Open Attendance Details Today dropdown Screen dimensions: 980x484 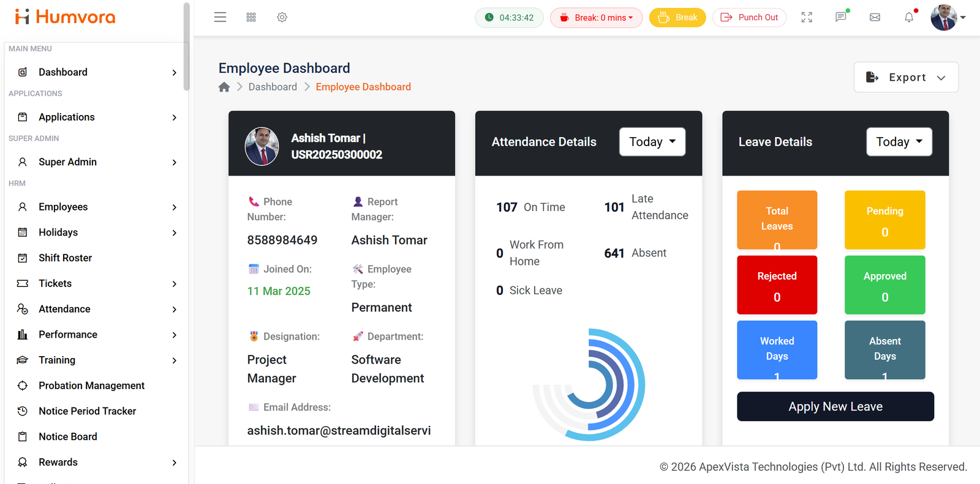652,142
